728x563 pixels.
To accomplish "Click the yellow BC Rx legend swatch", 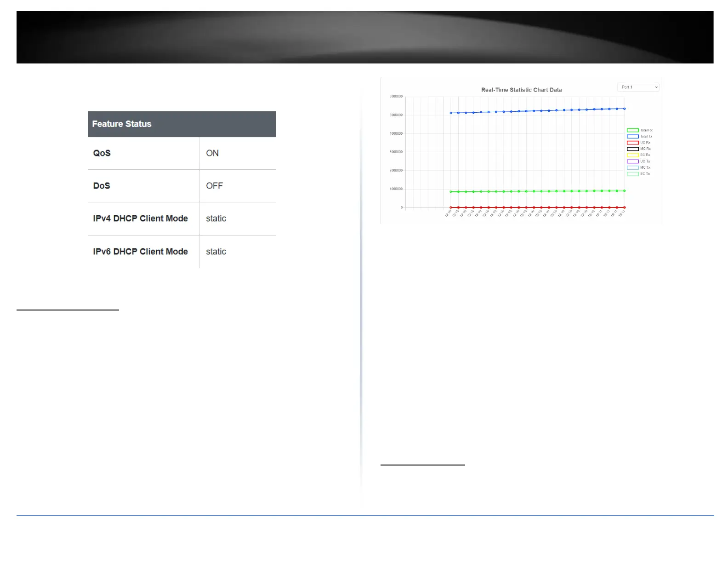I will coord(633,155).
